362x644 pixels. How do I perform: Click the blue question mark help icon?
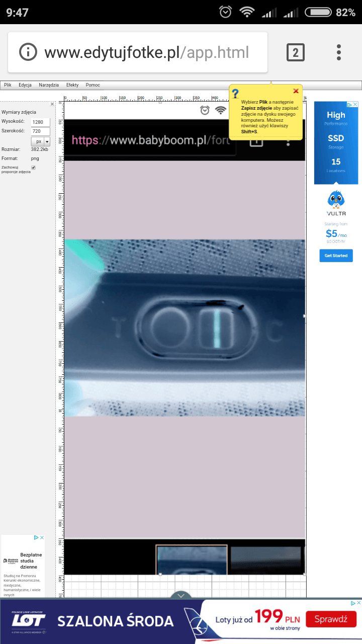pos(235,94)
